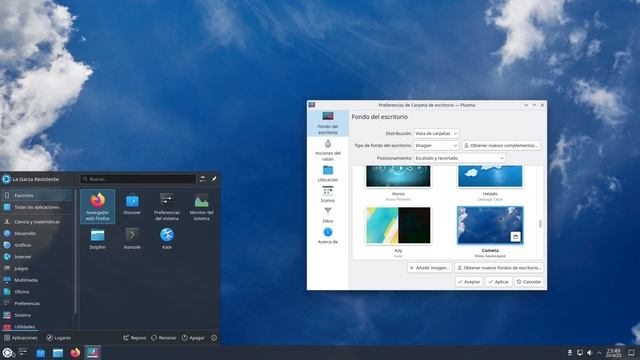Image resolution: width=640 pixels, height=360 pixels.
Task: Open Discover from the taskbar
Action: click(x=40, y=353)
